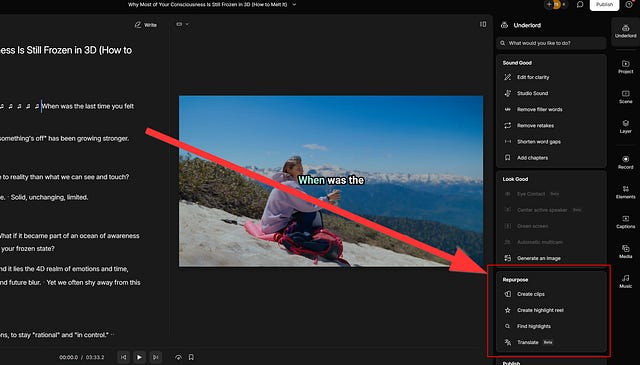Click the Underlord panel header icon

(x=504, y=25)
